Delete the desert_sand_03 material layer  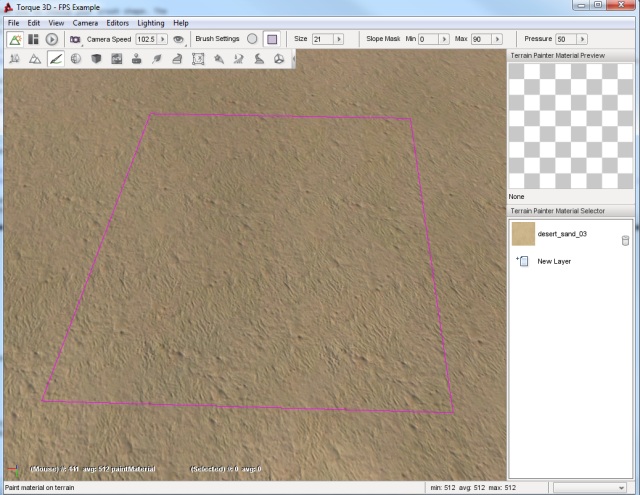625,239
